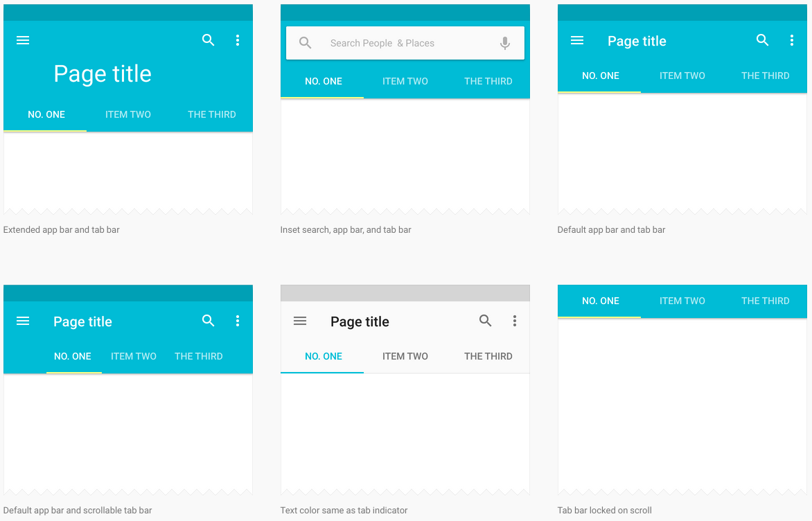Select THE THIRD tab in scrollable tab bar example

click(x=198, y=356)
